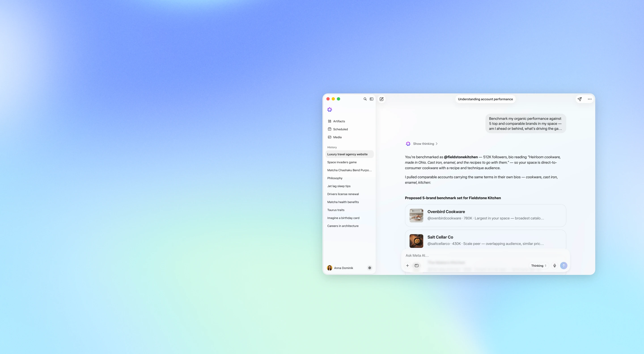Click the Salt Cellar Co card title
This screenshot has width=644, height=354.
(440, 237)
